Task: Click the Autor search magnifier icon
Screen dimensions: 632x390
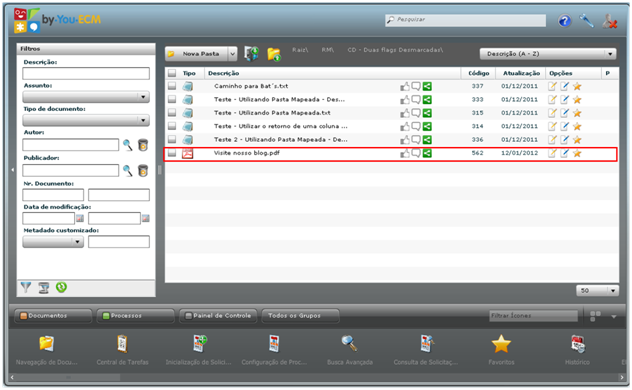Action: click(127, 145)
